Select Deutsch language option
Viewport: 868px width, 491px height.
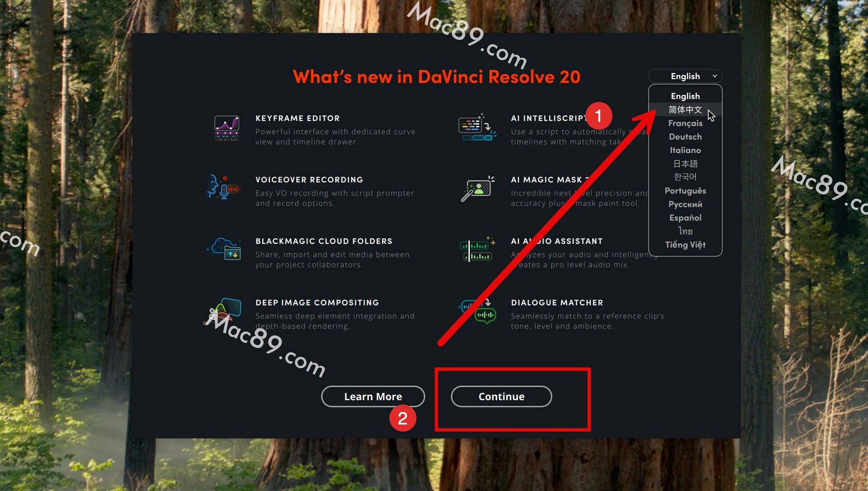tap(685, 137)
